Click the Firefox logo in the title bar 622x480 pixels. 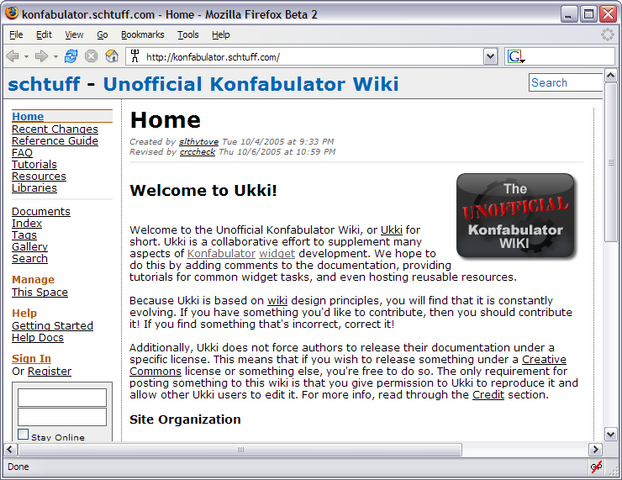(x=12, y=13)
